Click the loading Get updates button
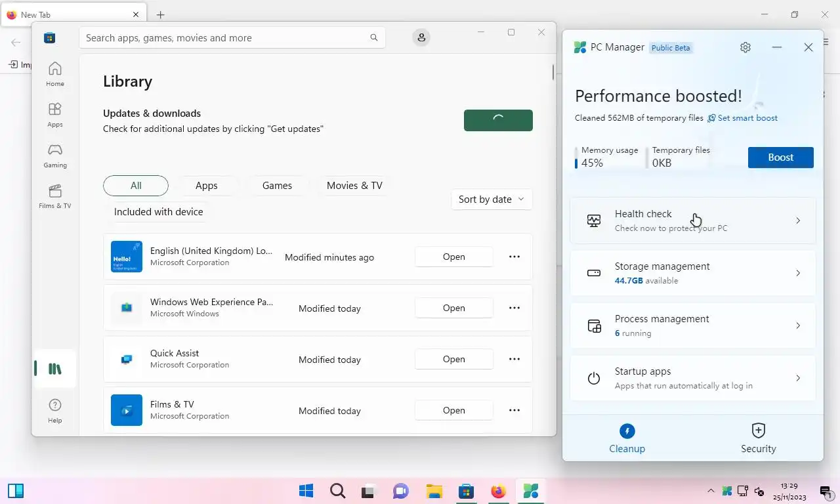 pos(498,120)
